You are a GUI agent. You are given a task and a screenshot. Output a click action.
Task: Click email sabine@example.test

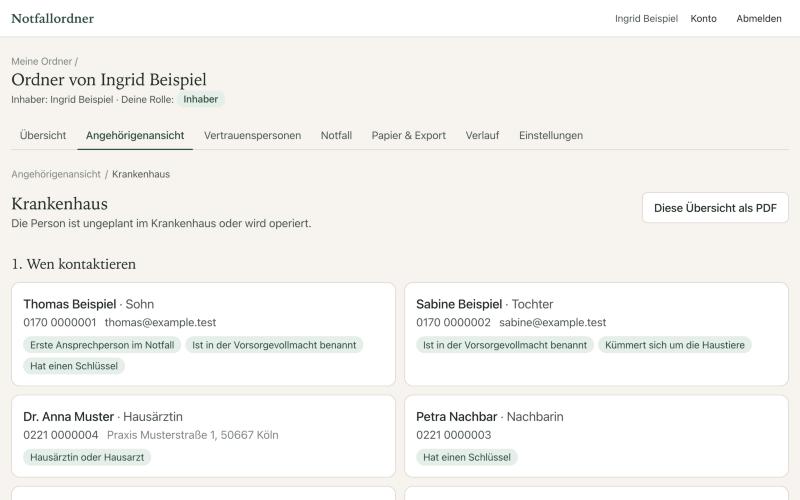pyautogui.click(x=553, y=322)
